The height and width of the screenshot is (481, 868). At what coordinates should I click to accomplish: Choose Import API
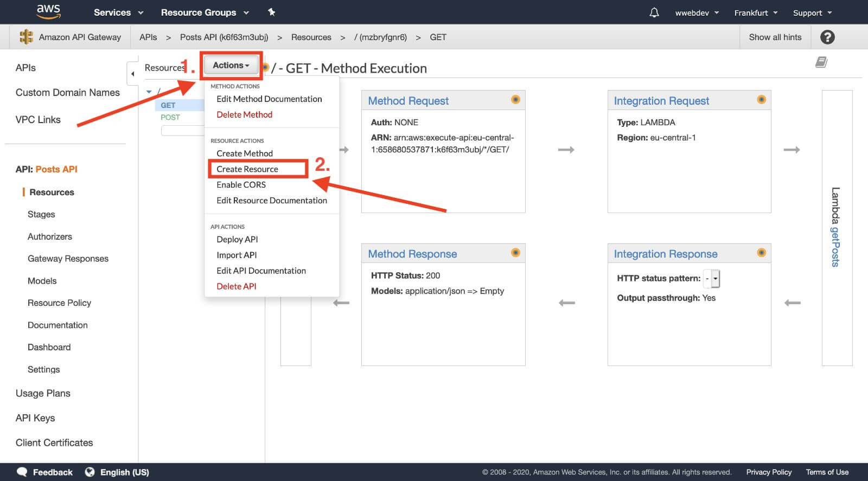237,255
